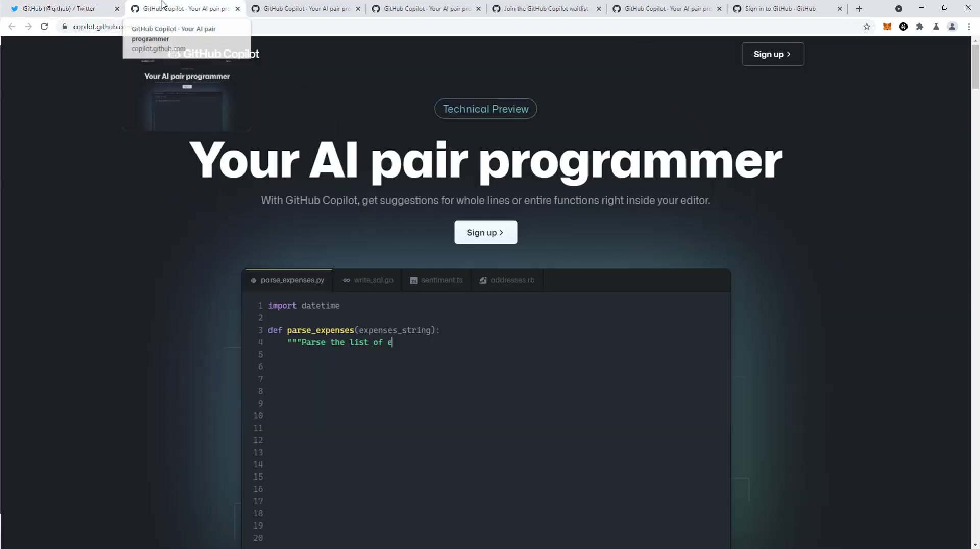Select the write_sql.go editor tab
The height and width of the screenshot is (549, 980).
click(x=367, y=280)
